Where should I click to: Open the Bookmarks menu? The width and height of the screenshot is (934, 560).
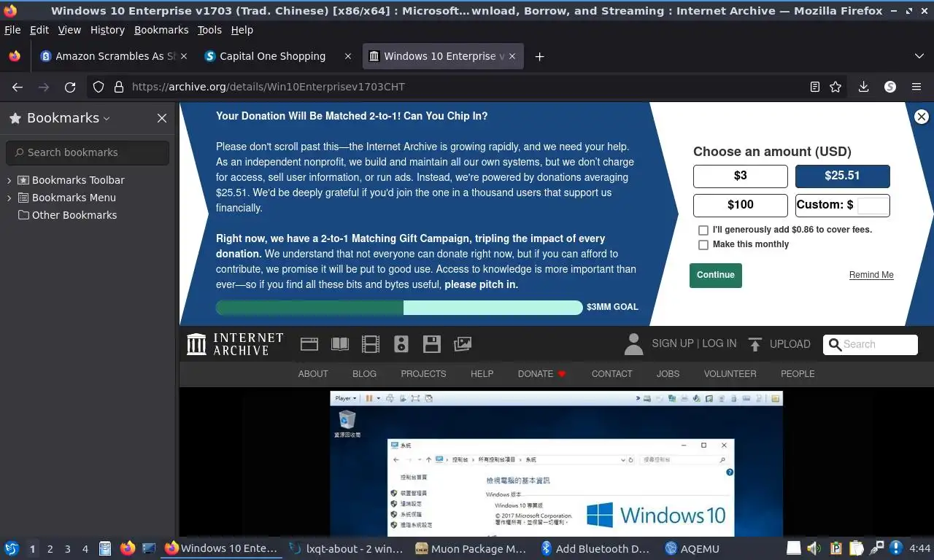pos(161,30)
